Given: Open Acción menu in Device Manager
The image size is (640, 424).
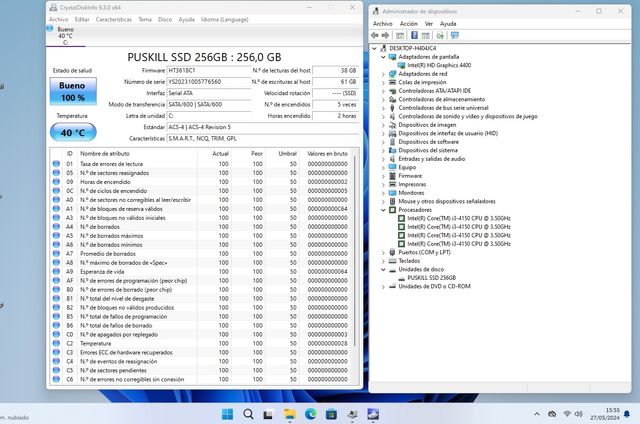Looking at the screenshot, I should point(409,24).
